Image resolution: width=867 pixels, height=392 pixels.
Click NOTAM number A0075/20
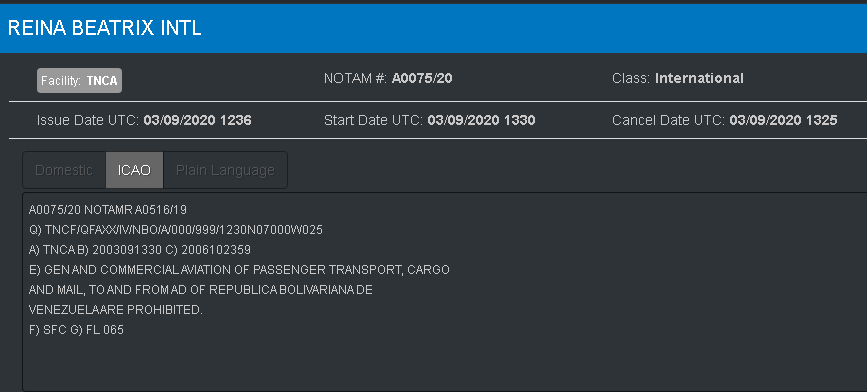click(x=422, y=79)
